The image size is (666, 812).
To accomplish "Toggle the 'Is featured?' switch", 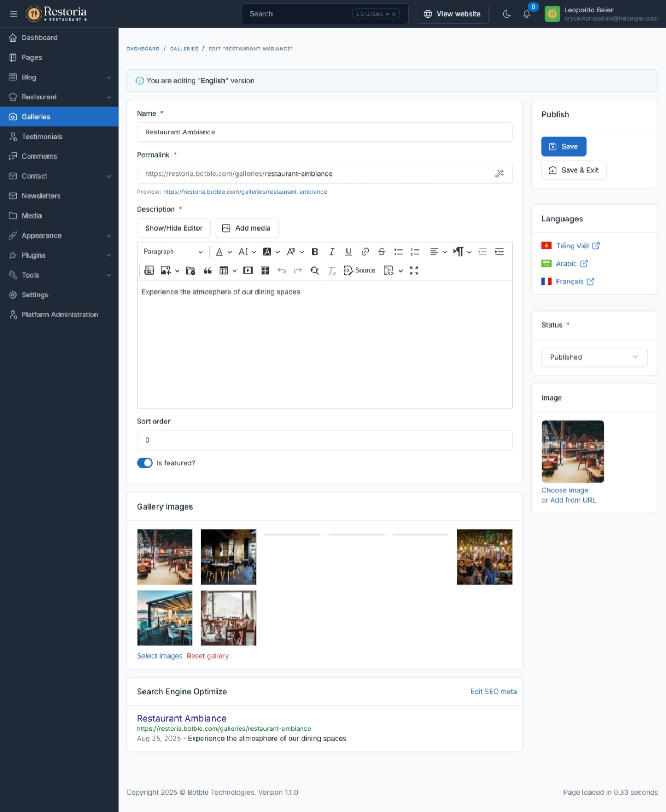I will pos(145,463).
